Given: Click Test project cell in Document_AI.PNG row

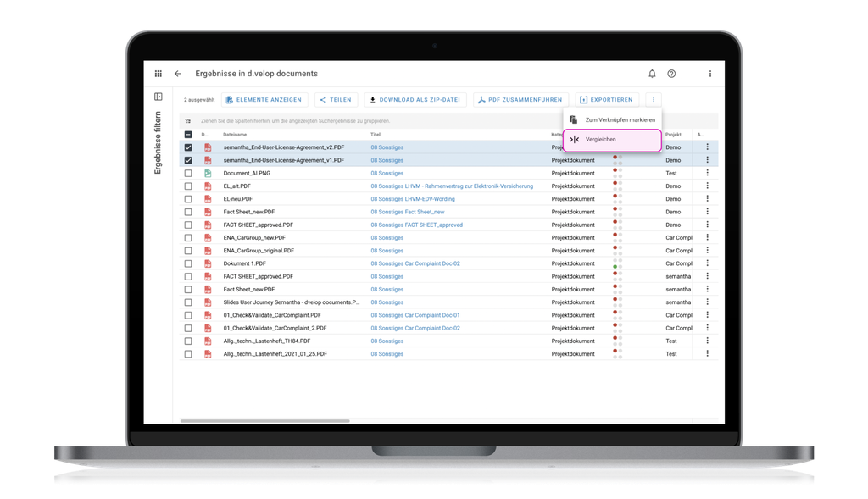Looking at the screenshot, I should (x=671, y=173).
